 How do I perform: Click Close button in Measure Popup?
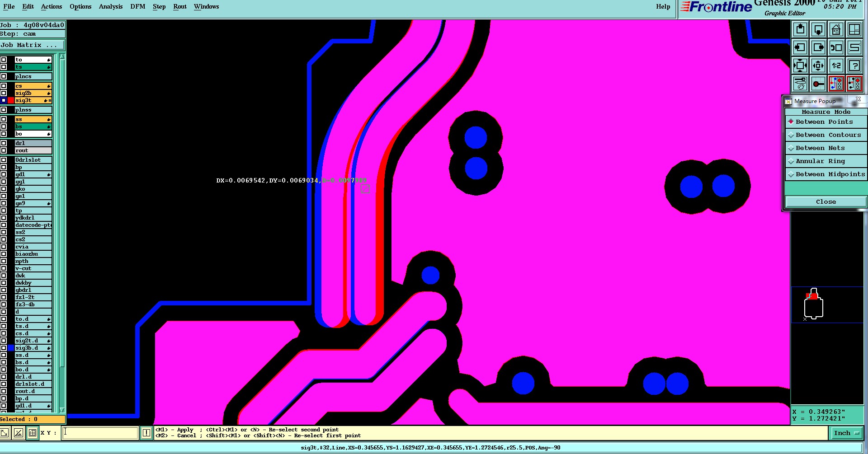point(826,202)
